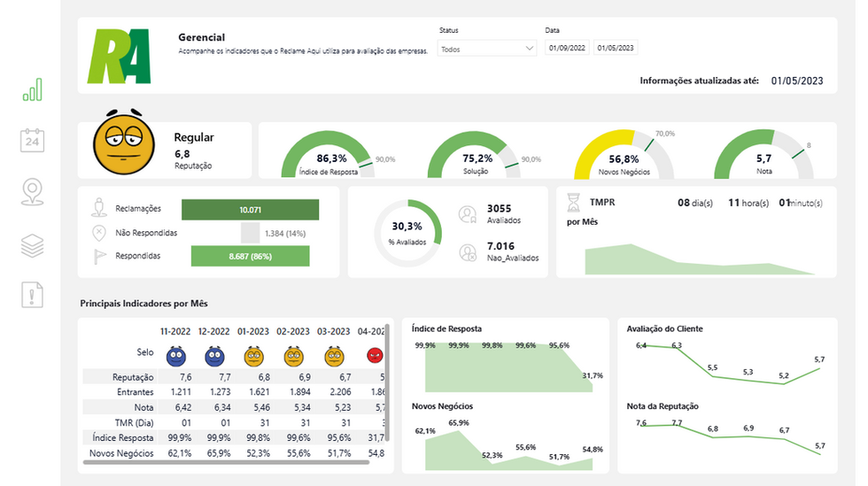
Task: Select the Não Respondidas 1.384 gray bar
Action: pyautogui.click(x=250, y=233)
